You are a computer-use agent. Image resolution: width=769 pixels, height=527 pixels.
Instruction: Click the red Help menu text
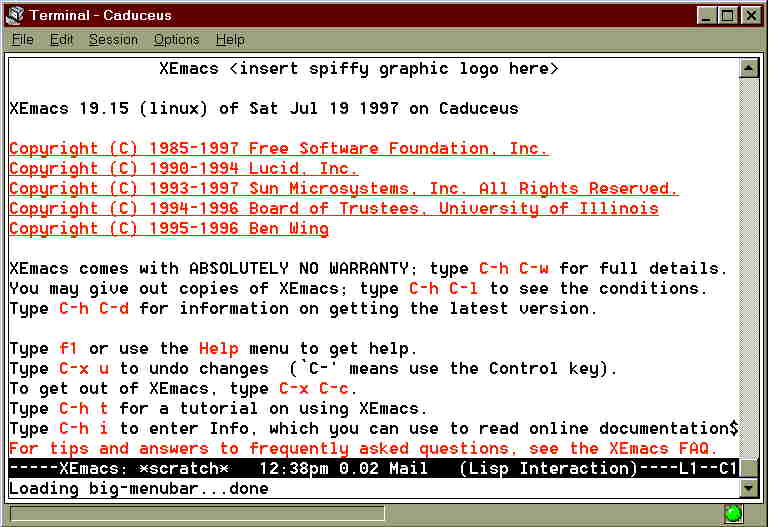(218, 349)
